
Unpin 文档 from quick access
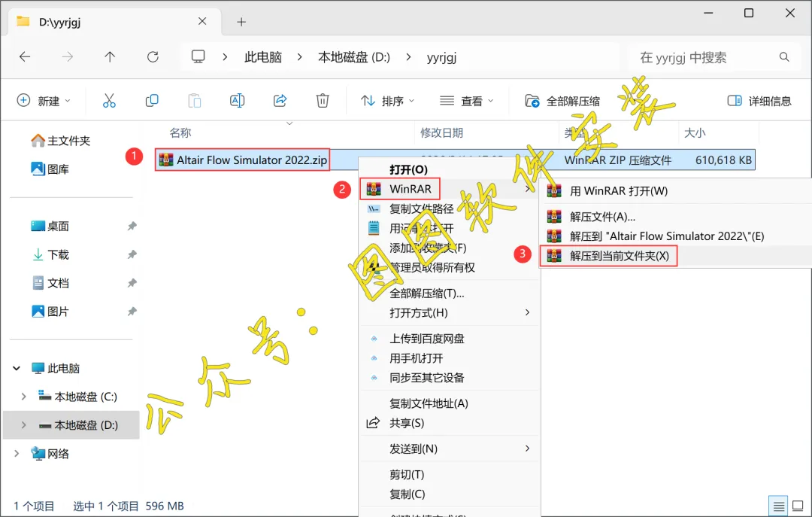pos(132,283)
